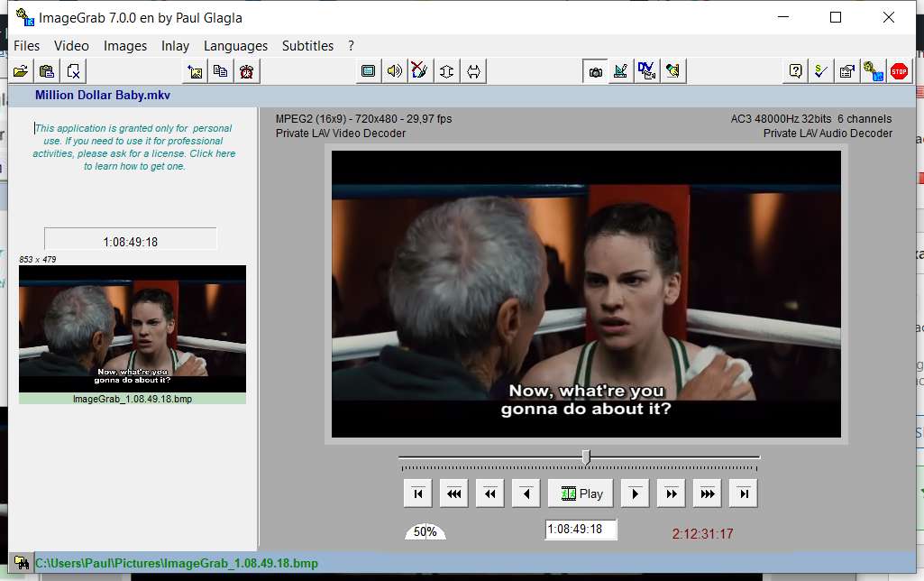Click the clipboard paste toolbar icon

point(47,71)
